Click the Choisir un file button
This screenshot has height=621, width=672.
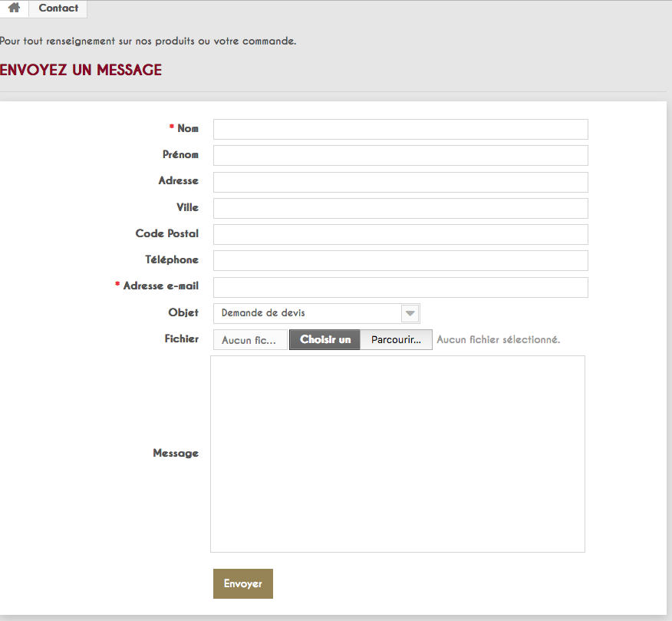(324, 339)
